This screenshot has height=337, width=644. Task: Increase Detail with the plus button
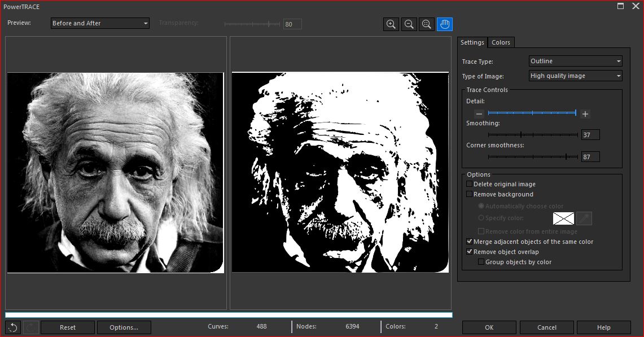click(x=585, y=114)
